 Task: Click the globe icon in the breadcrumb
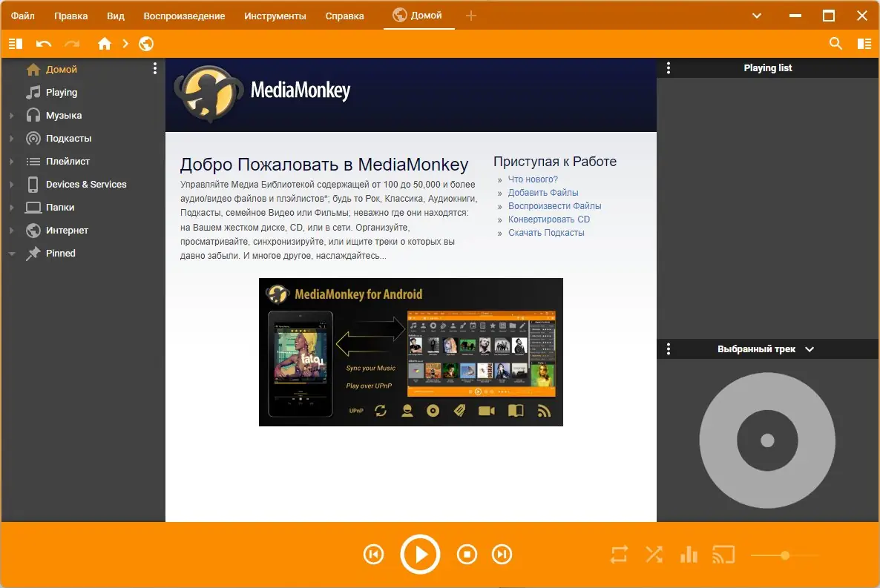click(146, 44)
